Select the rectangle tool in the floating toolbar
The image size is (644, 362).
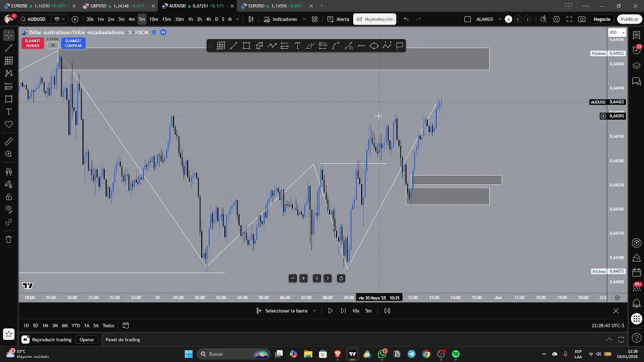pyautogui.click(x=247, y=46)
